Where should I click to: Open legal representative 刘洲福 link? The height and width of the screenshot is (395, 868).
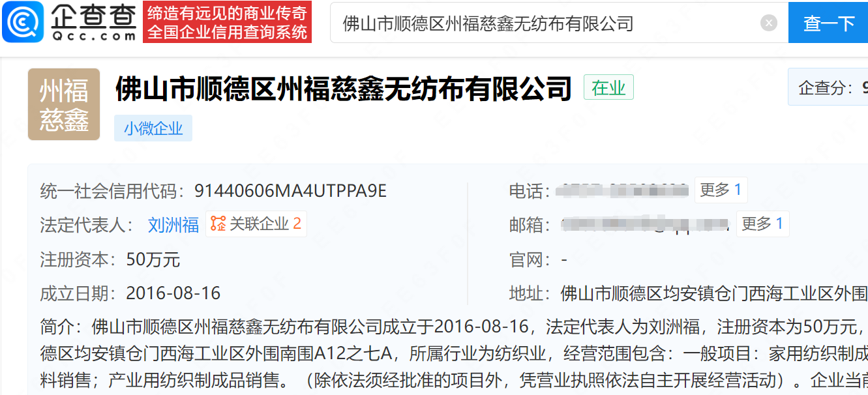click(x=173, y=225)
